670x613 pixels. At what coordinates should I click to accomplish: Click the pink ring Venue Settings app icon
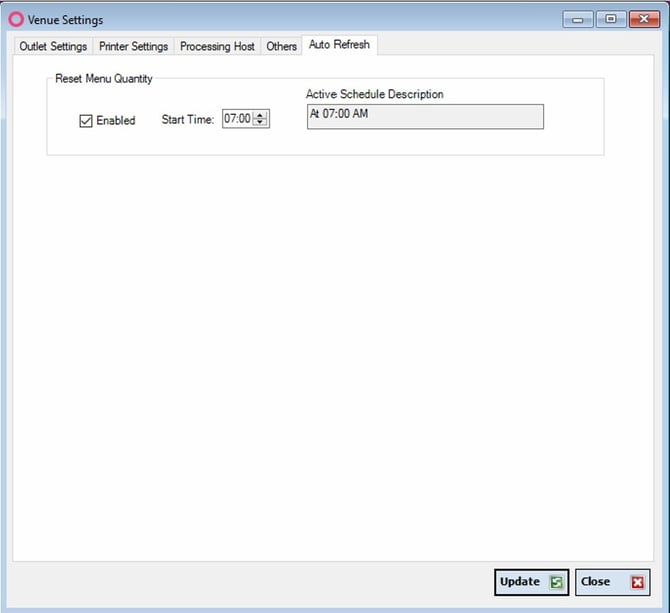[16, 20]
